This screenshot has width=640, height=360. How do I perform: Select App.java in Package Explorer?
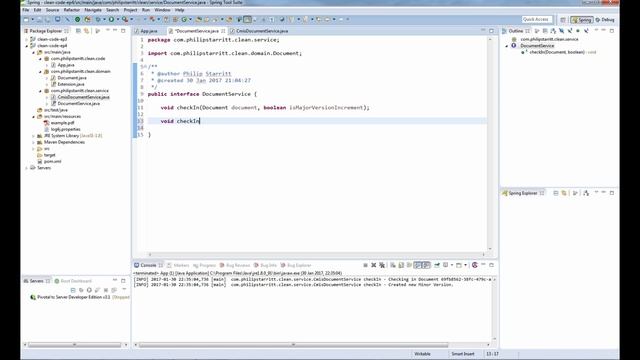click(x=66, y=65)
